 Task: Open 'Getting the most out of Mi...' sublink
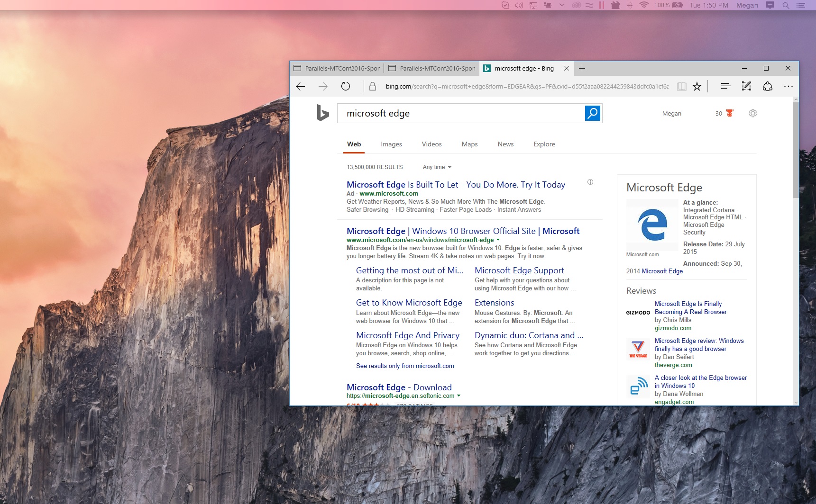click(409, 270)
